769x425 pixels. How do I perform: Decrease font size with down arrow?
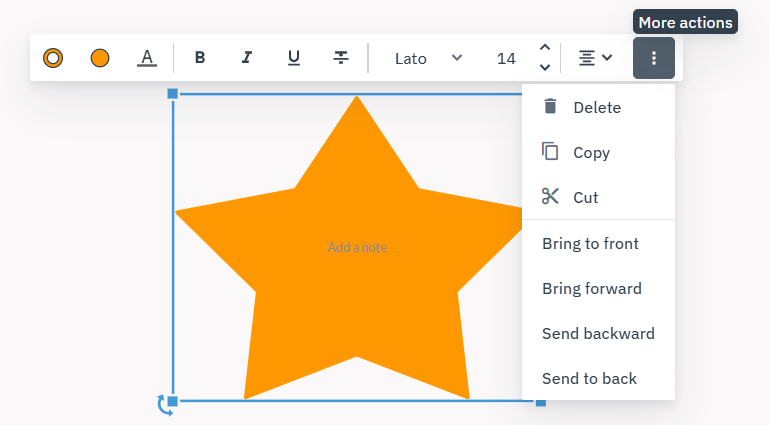click(x=545, y=68)
